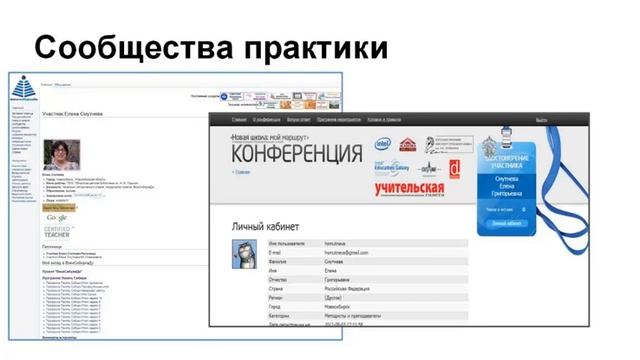Click the 'Личный кабинет' page heading
The width and height of the screenshot is (640, 360).
pyautogui.click(x=265, y=227)
